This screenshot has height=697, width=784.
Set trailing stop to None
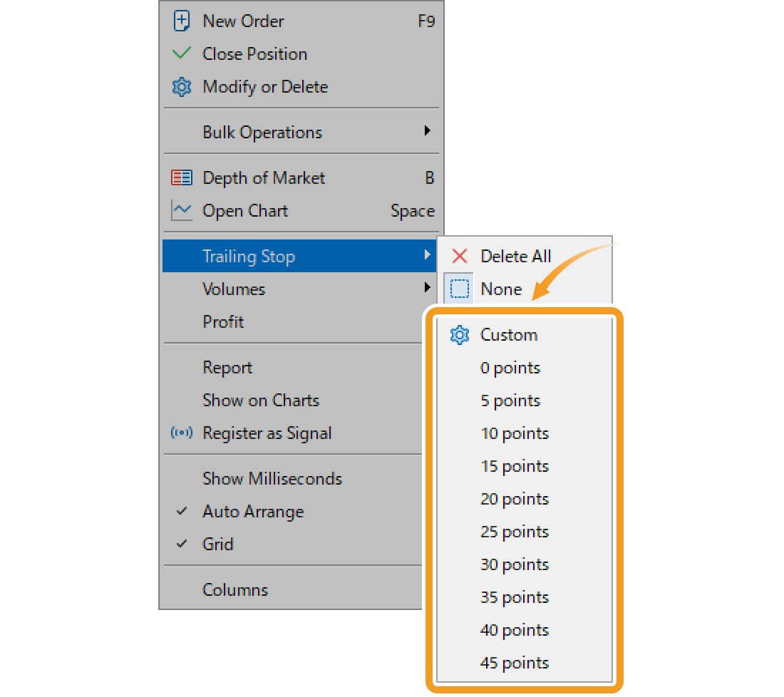(501, 289)
